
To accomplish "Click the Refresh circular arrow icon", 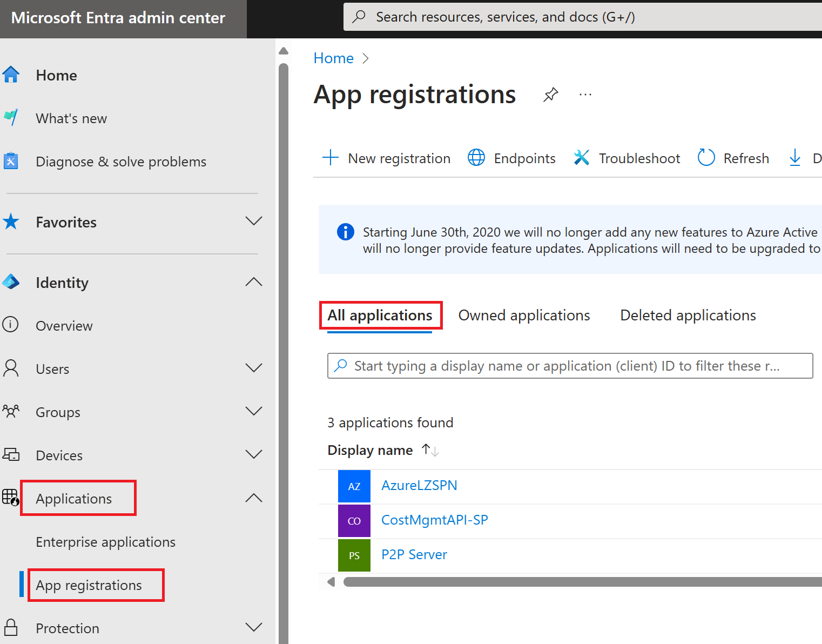I will (x=706, y=158).
